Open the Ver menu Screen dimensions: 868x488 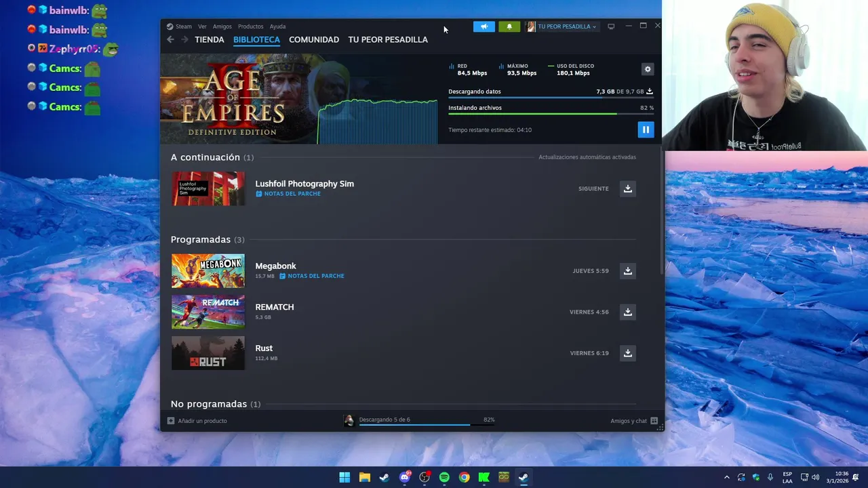(202, 26)
